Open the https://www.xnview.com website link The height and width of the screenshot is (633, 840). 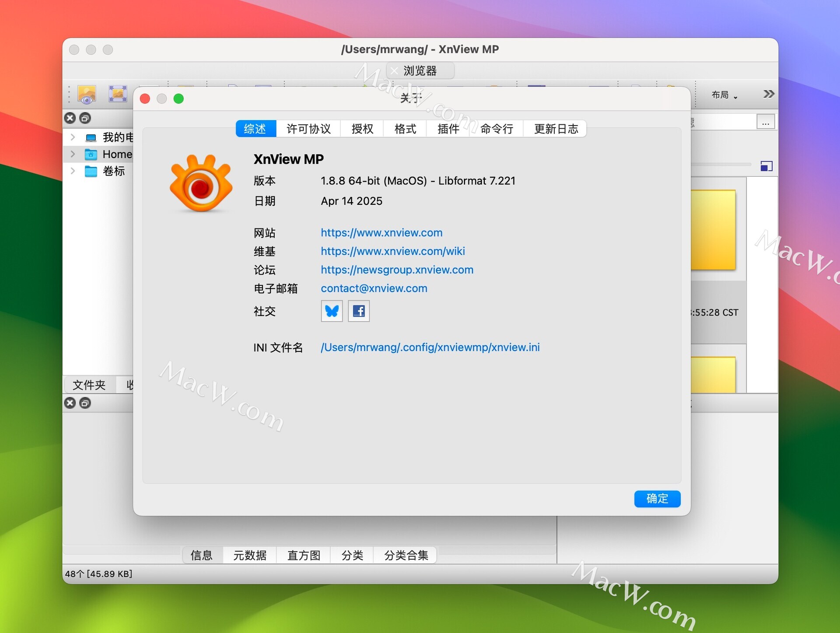(381, 232)
